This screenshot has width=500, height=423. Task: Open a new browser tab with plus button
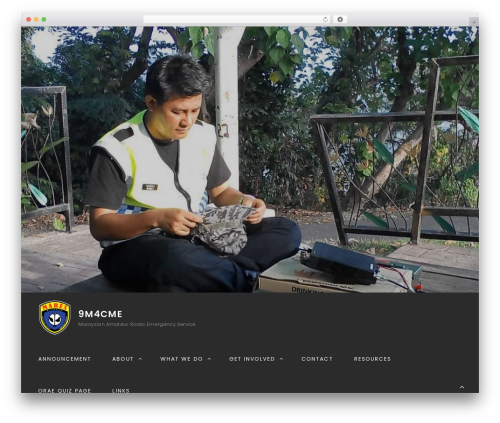pos(474,22)
